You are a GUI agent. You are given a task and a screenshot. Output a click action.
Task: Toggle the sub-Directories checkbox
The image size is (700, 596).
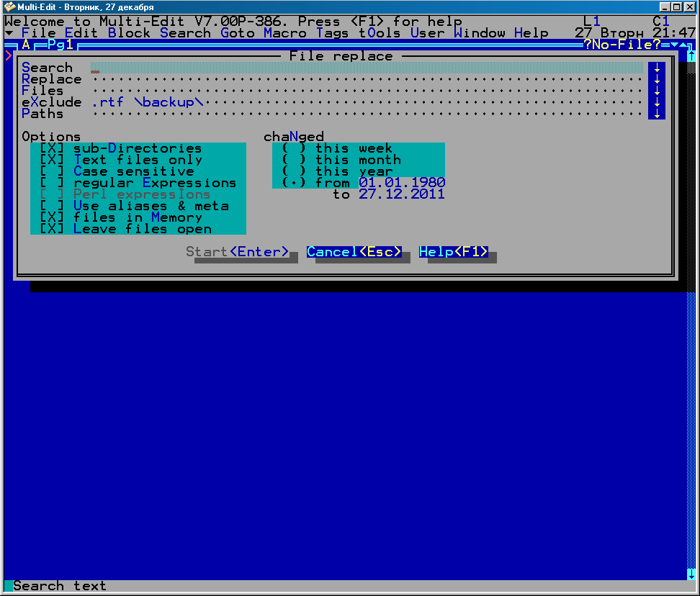click(120, 148)
